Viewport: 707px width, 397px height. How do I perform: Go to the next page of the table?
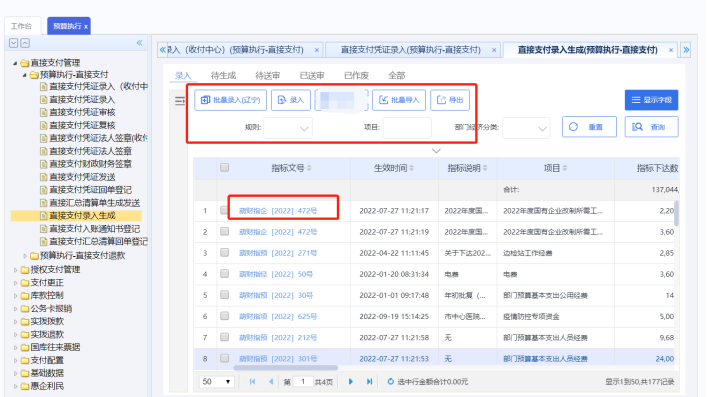(351, 382)
